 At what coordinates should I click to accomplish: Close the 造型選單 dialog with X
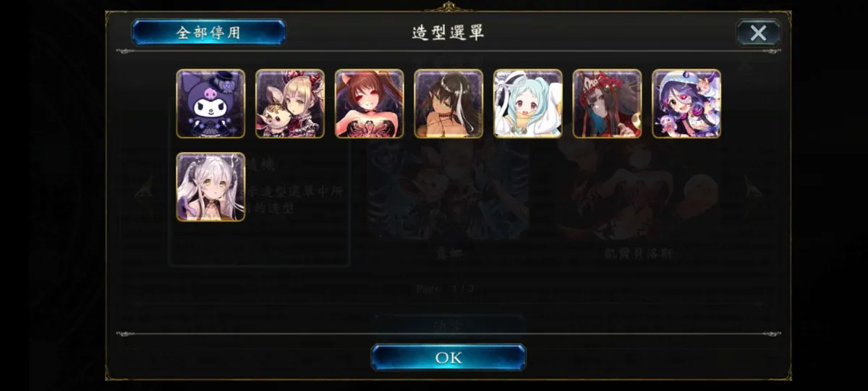click(758, 33)
